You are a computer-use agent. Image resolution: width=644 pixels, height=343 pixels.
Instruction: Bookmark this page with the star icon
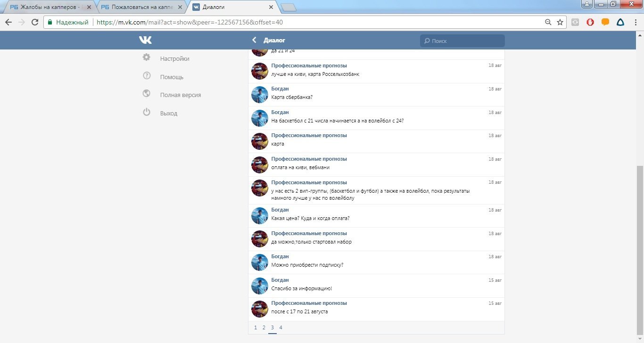tap(560, 22)
